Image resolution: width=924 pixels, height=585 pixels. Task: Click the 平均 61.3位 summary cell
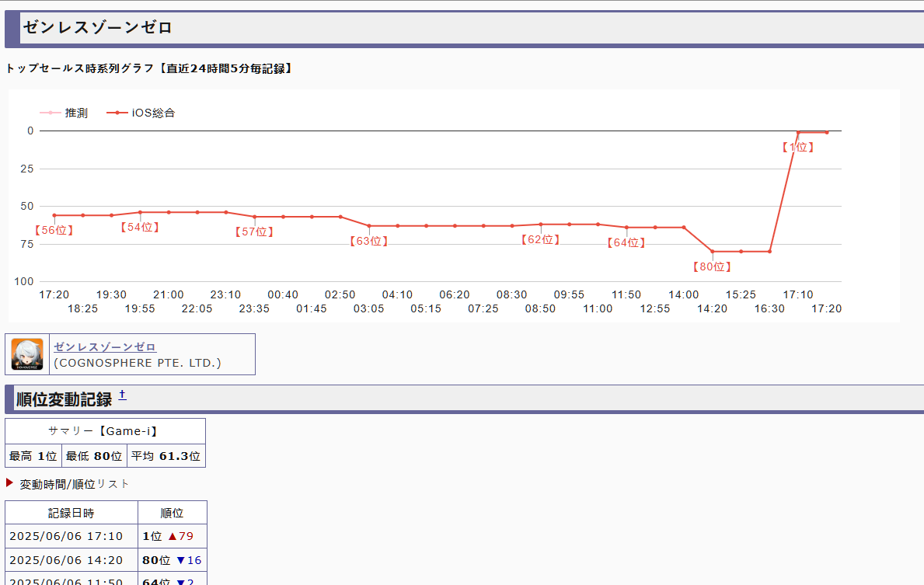click(x=166, y=456)
